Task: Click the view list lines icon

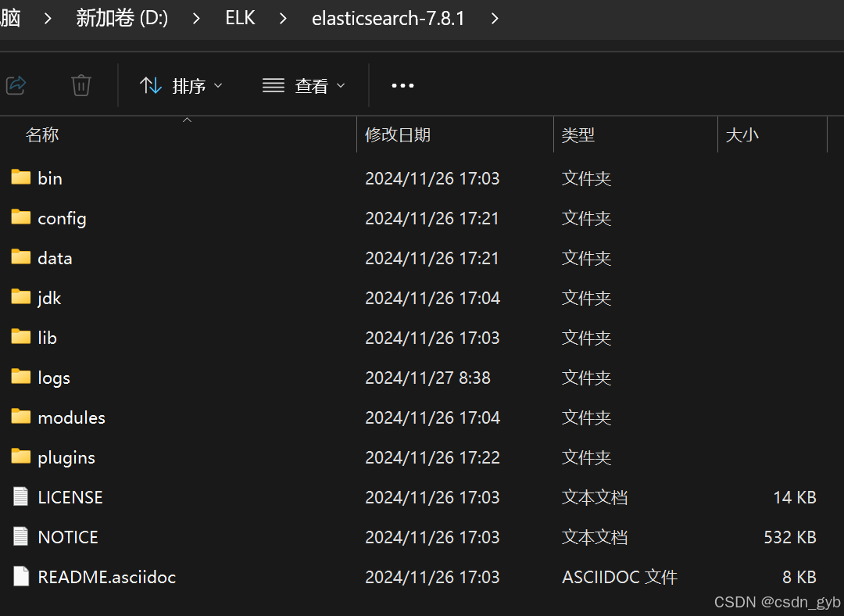Action: coord(274,85)
